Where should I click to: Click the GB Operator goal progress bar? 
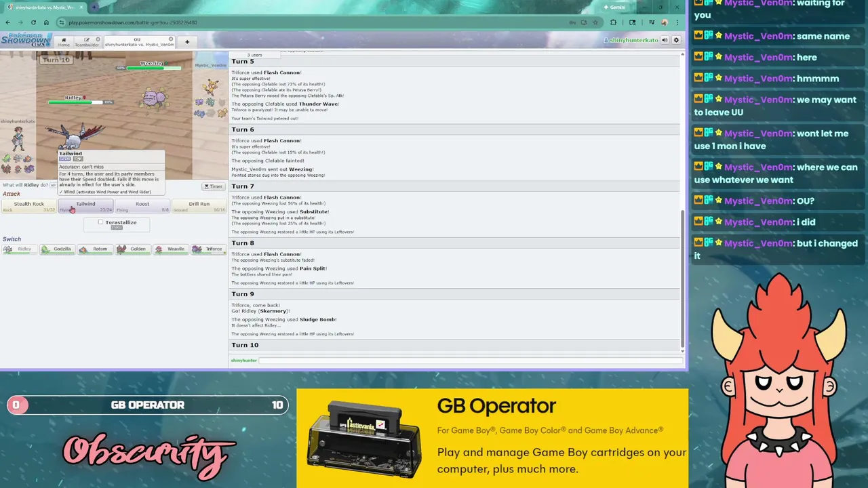pos(147,405)
